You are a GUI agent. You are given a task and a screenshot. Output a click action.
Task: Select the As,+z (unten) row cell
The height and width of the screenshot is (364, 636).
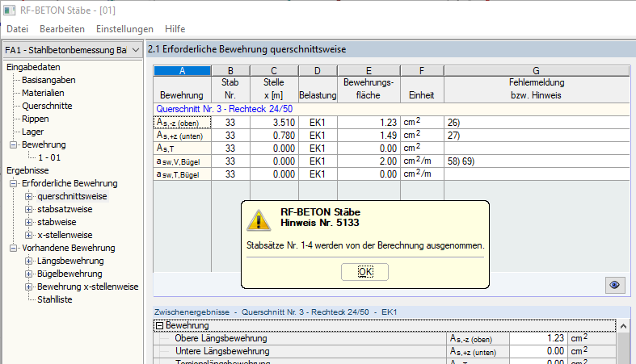182,136
